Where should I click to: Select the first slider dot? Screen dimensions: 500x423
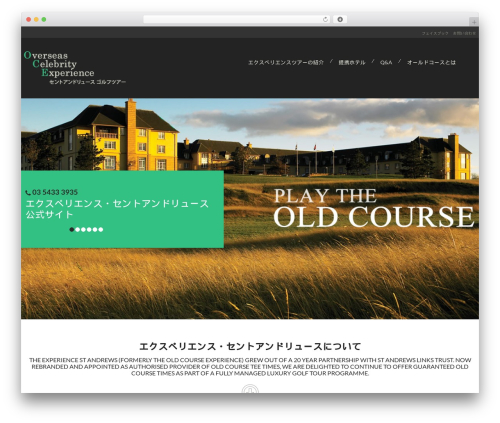coord(72,229)
